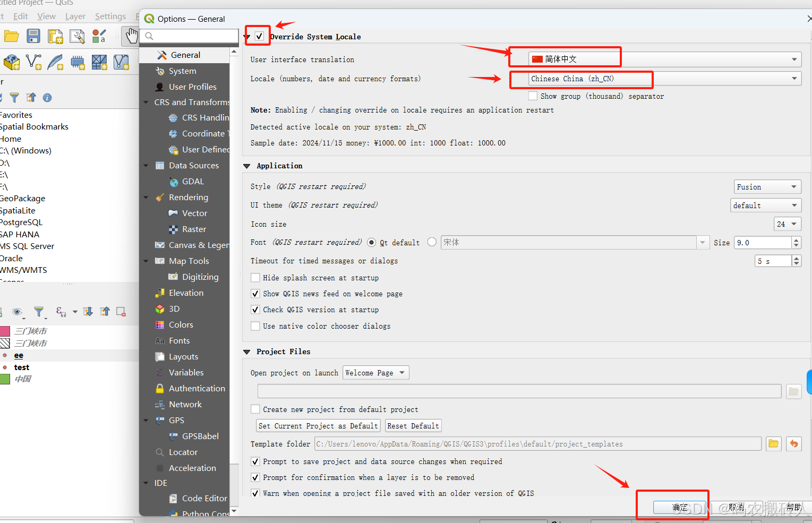Toggle the Override System Locale checkbox
Viewport: 812px width, 523px height.
point(259,36)
